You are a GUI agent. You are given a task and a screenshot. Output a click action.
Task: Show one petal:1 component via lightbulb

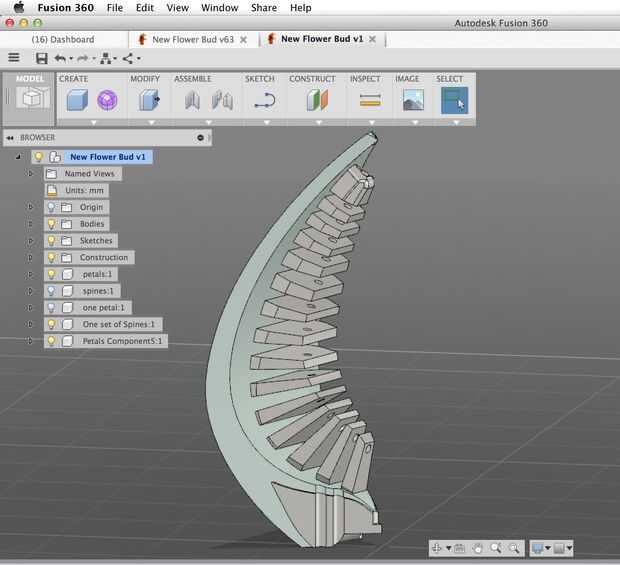51,308
